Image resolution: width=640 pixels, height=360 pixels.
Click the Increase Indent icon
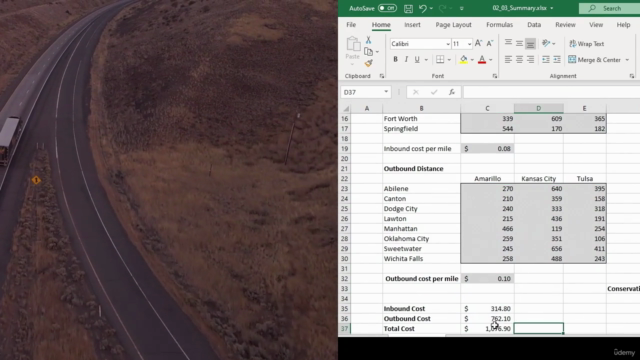point(557,60)
